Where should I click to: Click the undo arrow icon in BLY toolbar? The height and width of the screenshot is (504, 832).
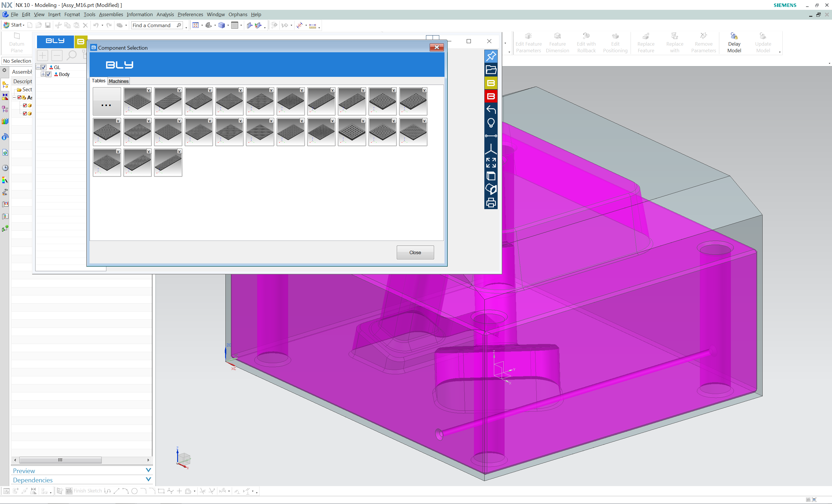coord(491,109)
